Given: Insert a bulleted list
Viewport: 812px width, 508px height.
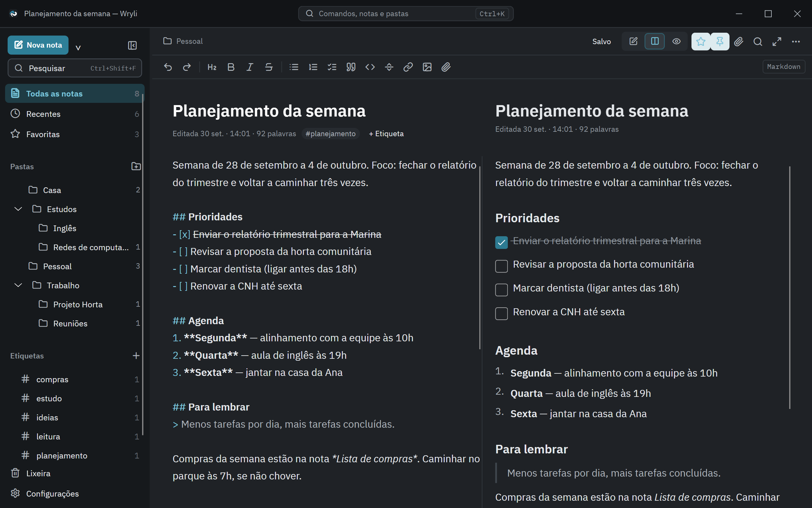Looking at the screenshot, I should click(x=294, y=67).
